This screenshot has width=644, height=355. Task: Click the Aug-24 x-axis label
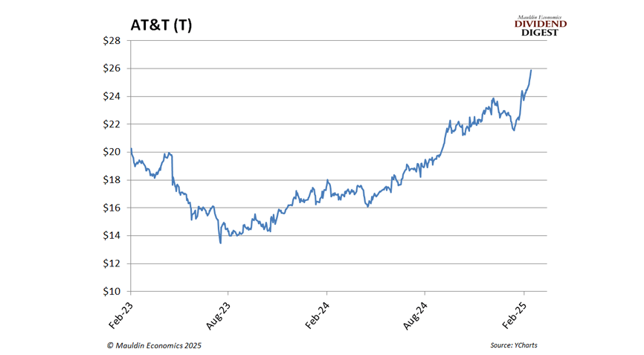(416, 316)
